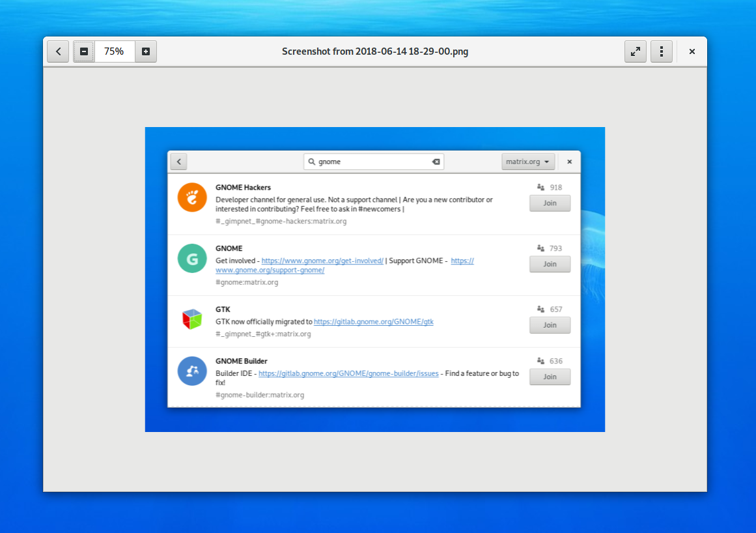Image resolution: width=756 pixels, height=533 pixels.
Task: Join the GTK room
Action: click(550, 325)
